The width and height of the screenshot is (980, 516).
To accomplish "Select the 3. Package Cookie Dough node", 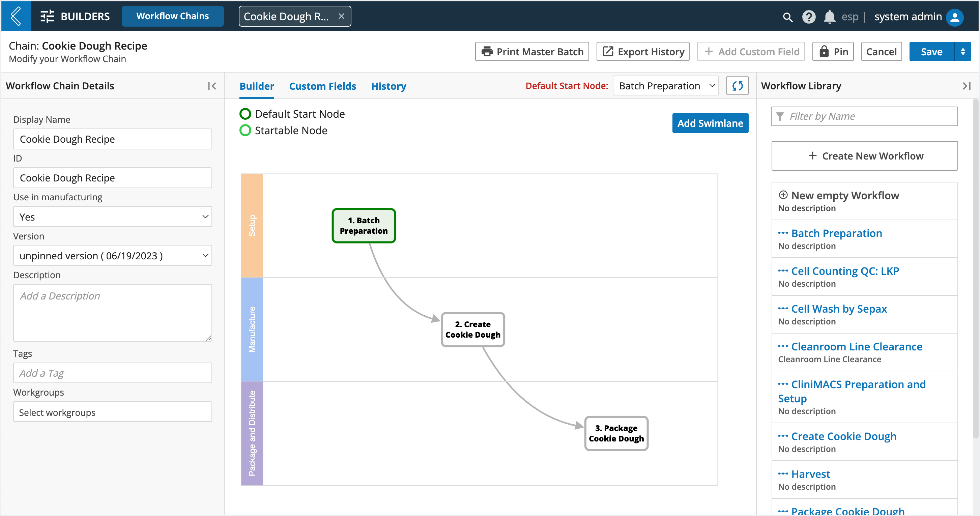I will point(616,433).
